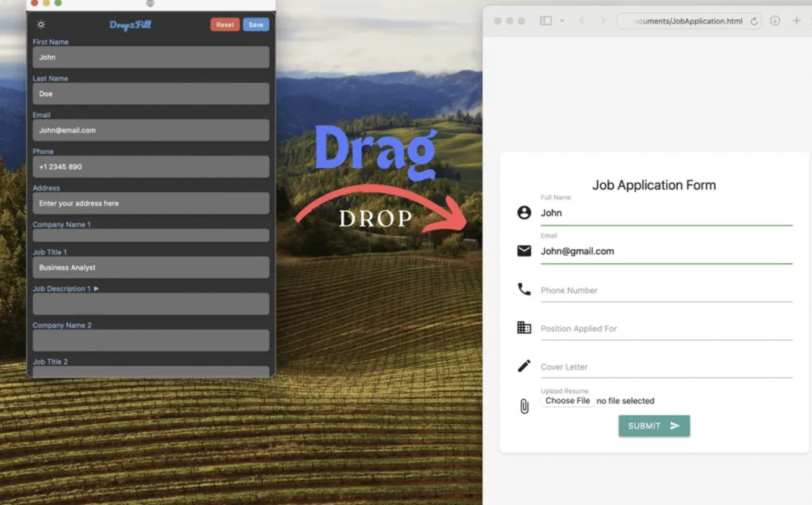The image size is (812, 505).
Task: Click the Email field with John@email.com
Action: coord(151,130)
